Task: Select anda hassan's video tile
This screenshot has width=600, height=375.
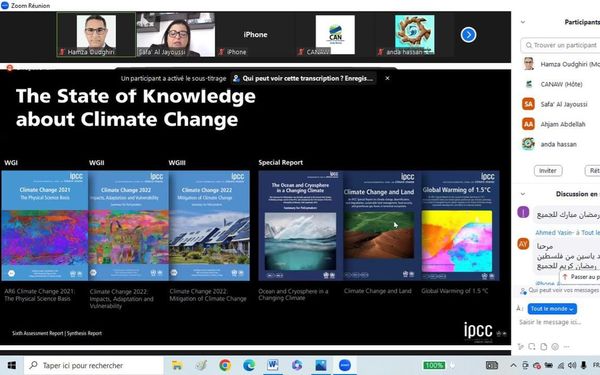Action: pyautogui.click(x=414, y=35)
